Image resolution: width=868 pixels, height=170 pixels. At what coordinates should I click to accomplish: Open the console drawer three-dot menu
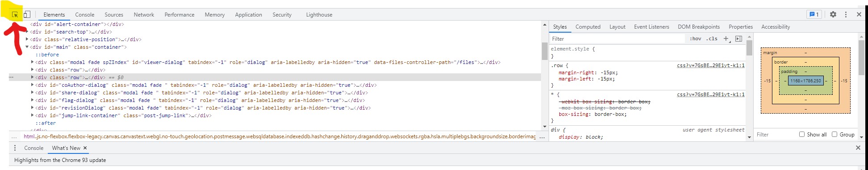click(15, 148)
